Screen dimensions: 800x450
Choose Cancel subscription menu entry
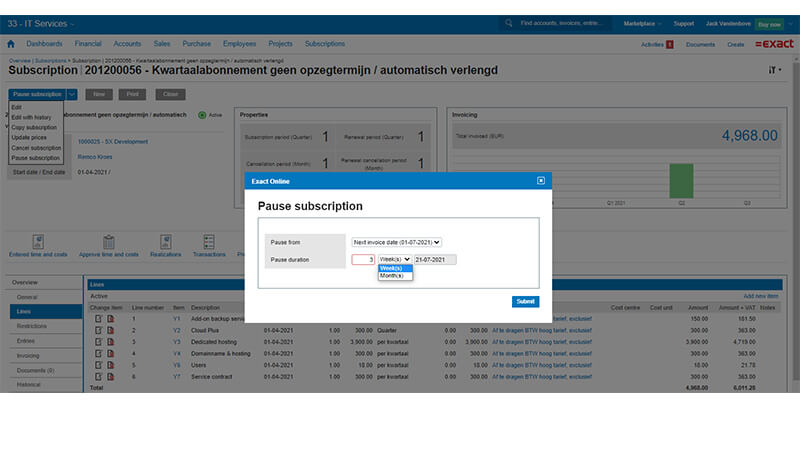point(36,148)
